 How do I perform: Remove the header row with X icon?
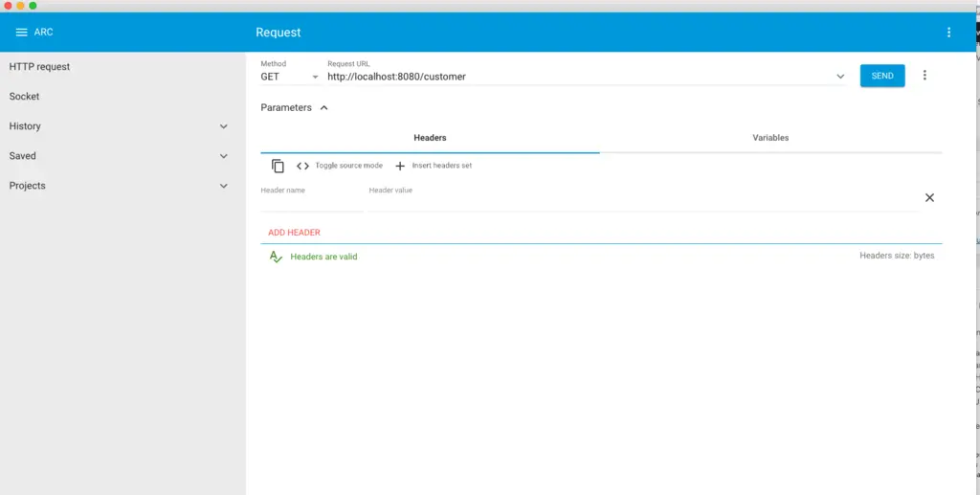[x=929, y=197]
